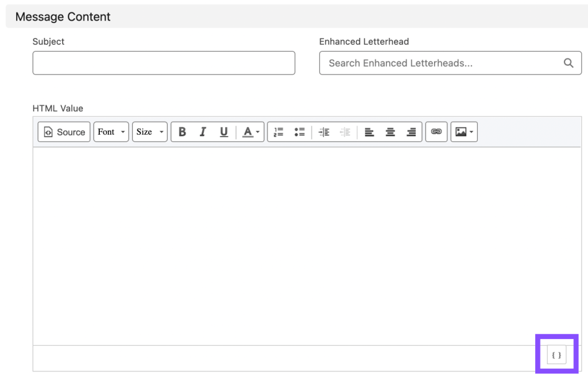Open the Source code view
Screen dimensions: 588x378
tap(63, 131)
